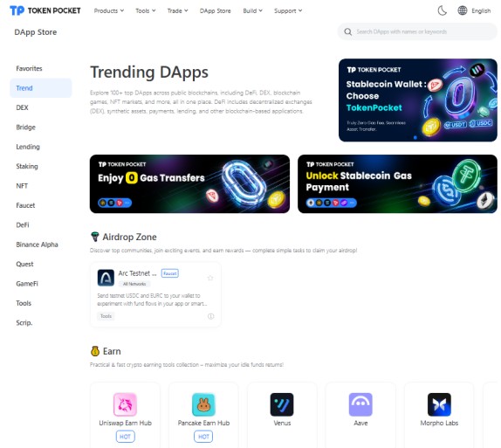Click the All Networks label
The height and width of the screenshot is (448, 501).
(134, 284)
